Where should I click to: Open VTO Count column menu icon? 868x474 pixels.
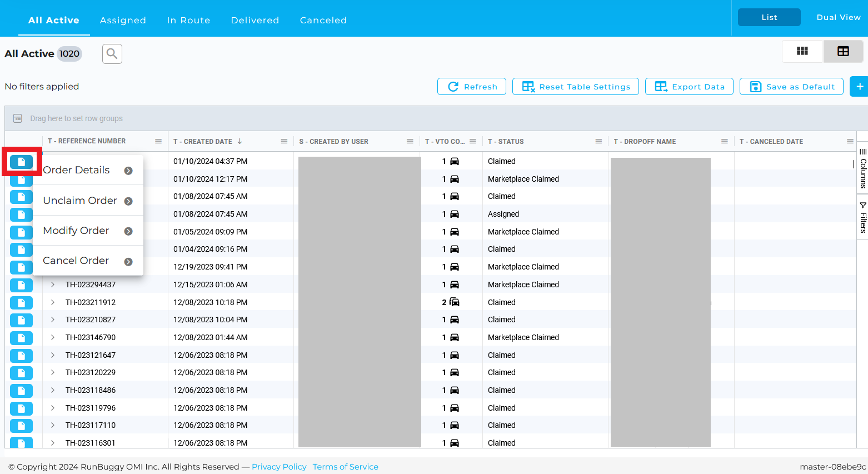473,141
